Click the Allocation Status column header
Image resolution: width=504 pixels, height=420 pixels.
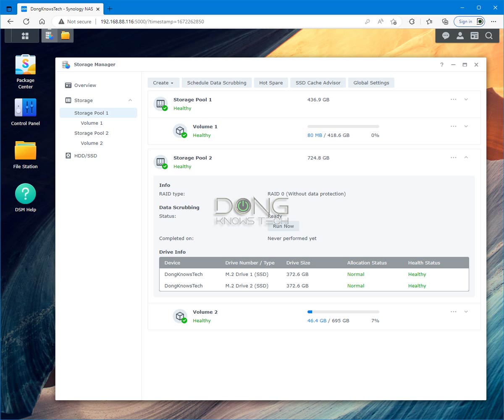pos(367,263)
